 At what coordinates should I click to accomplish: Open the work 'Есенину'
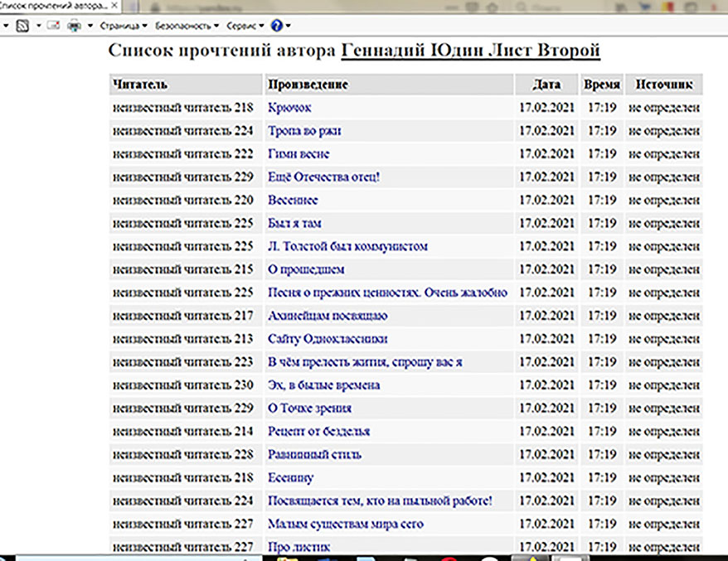(291, 478)
